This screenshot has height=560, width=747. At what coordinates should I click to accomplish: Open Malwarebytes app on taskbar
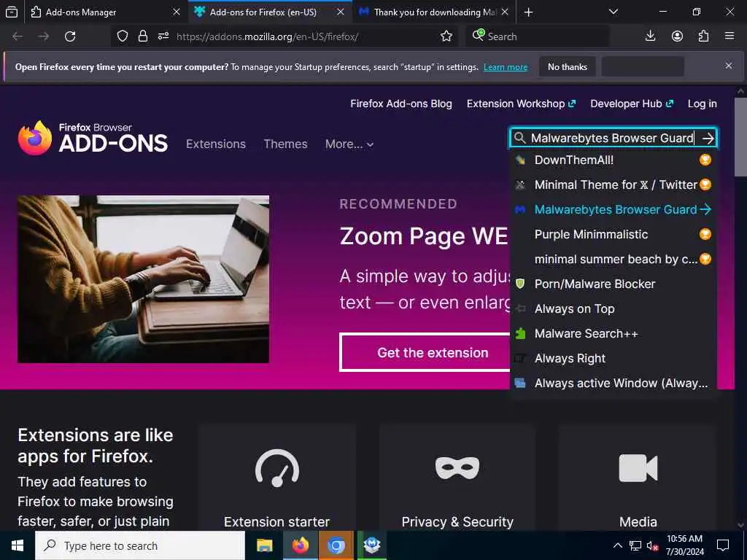371,545
